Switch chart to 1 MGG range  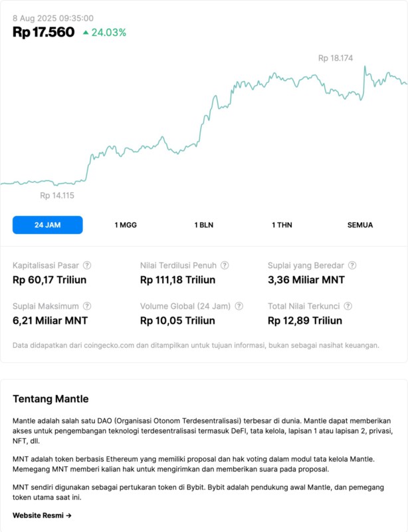tap(126, 225)
